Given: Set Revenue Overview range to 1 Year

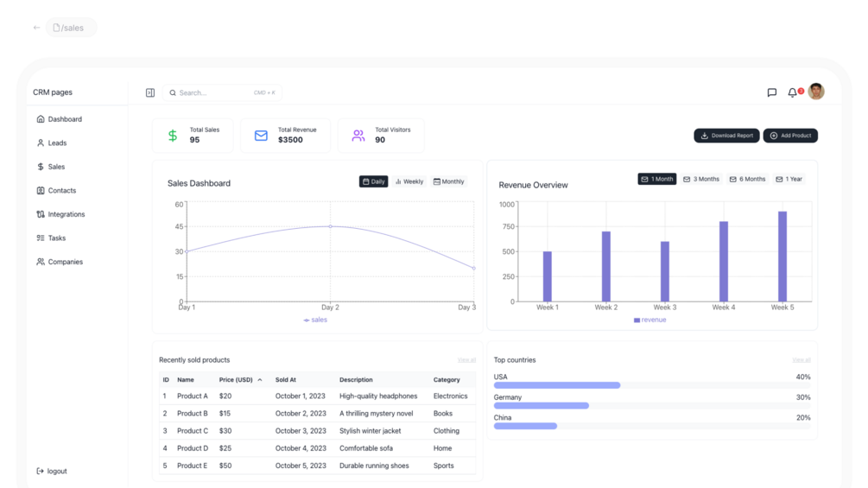Looking at the screenshot, I should pos(789,180).
